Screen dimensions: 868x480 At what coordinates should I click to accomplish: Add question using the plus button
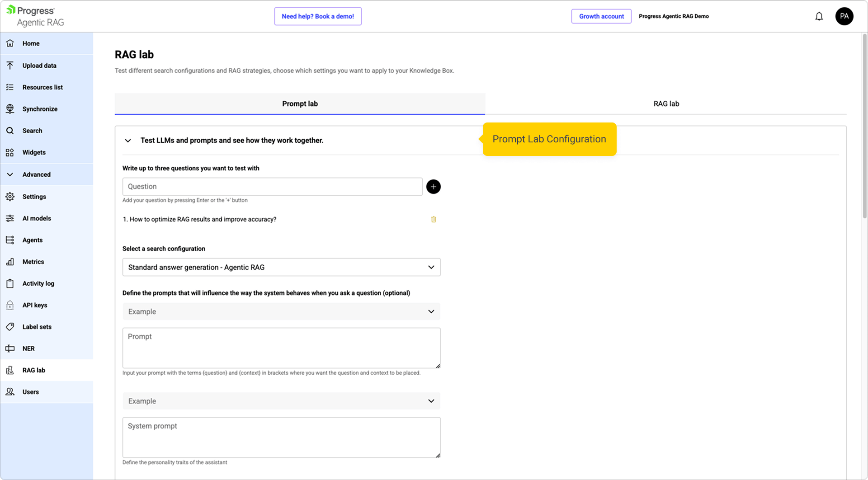coord(433,187)
